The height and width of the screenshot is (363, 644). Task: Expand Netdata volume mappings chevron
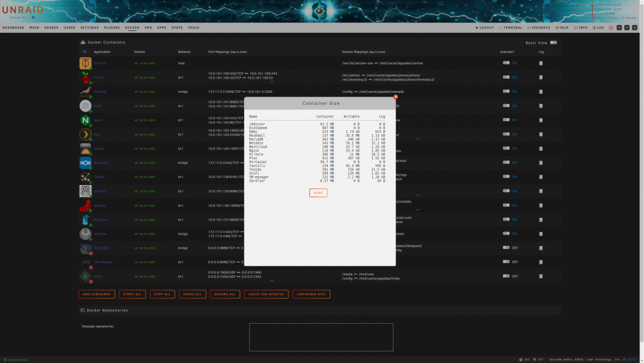418,210
